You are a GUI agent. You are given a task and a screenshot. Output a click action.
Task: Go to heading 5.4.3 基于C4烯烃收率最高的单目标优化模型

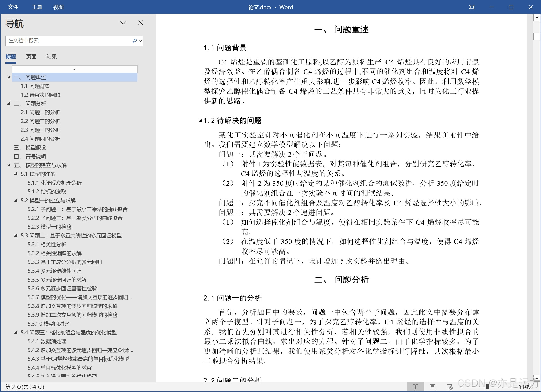point(78,359)
